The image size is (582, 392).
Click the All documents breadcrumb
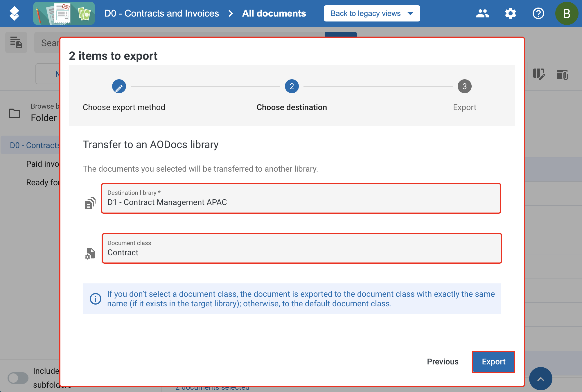pyautogui.click(x=274, y=13)
